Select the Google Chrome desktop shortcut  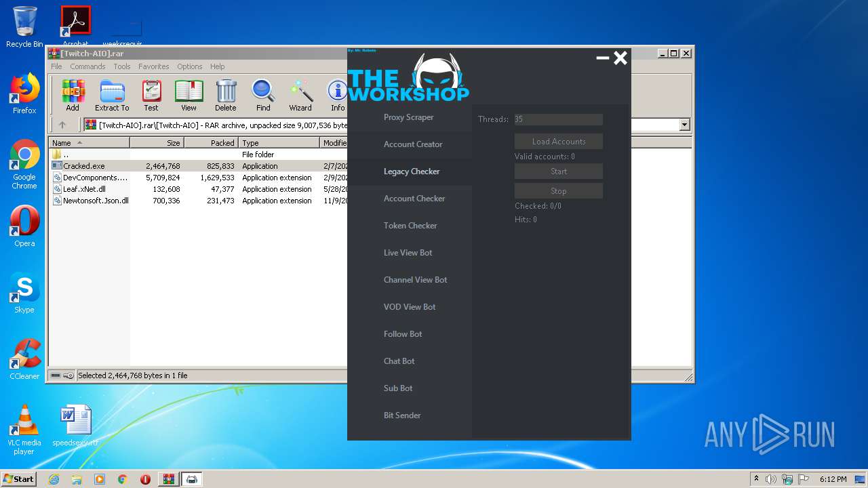[24, 165]
